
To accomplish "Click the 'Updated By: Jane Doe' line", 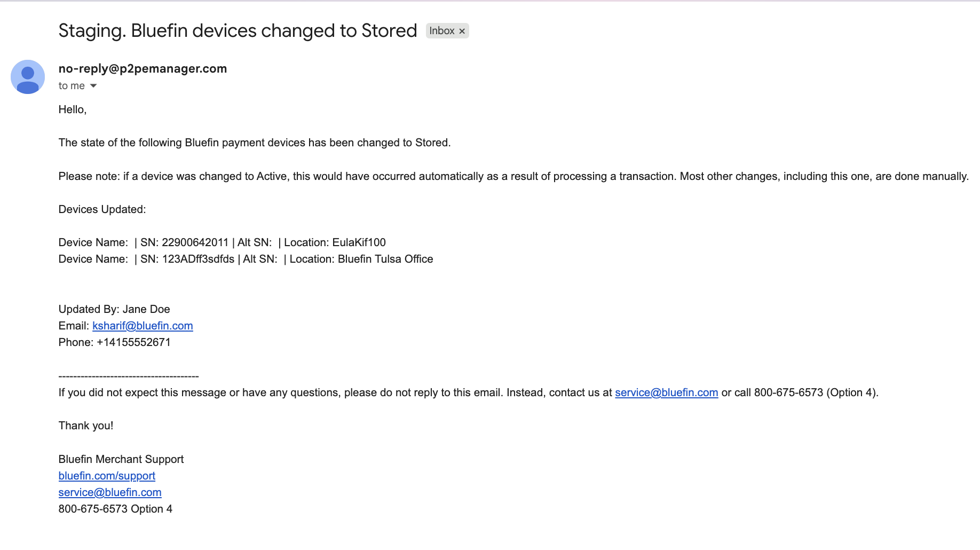I will (114, 309).
